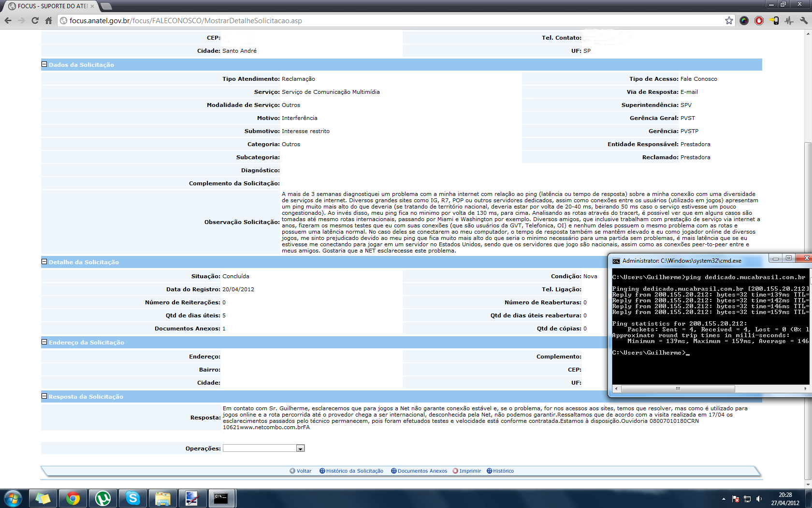Click the Imprimir link
Image resolution: width=812 pixels, height=508 pixels.
[470, 471]
